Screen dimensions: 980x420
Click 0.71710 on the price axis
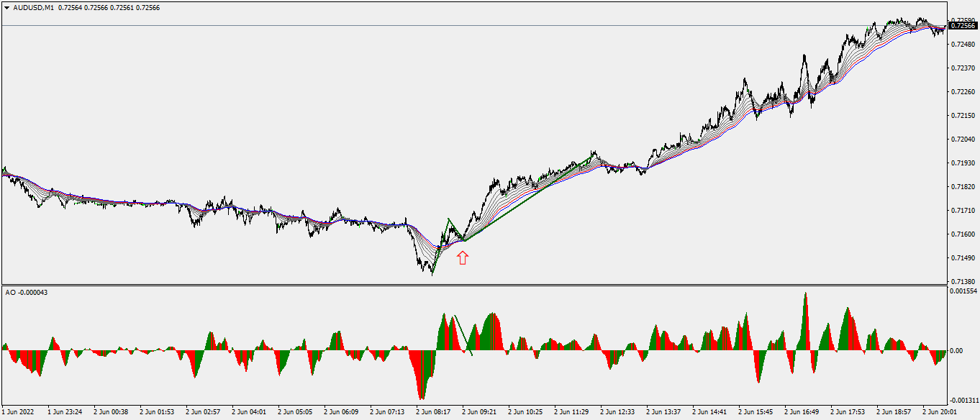pos(963,211)
